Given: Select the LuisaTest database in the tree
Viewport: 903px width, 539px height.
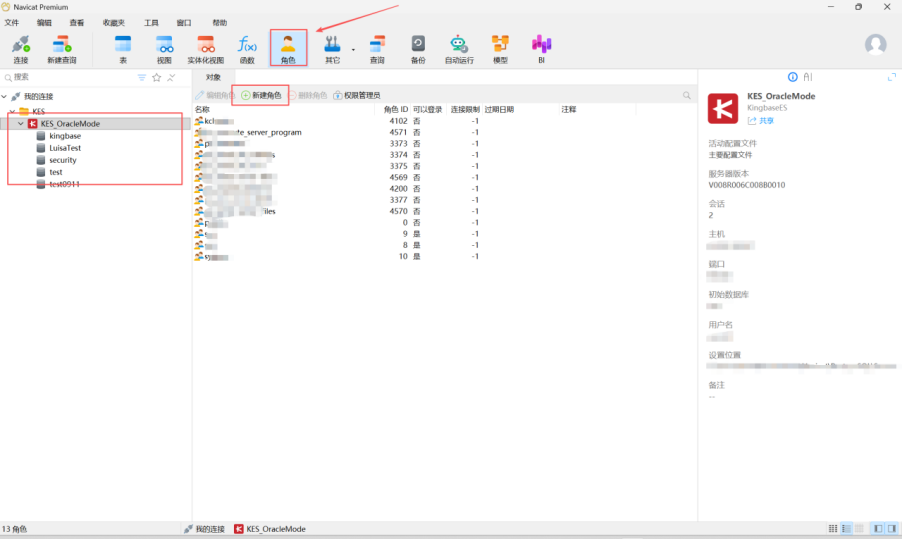Looking at the screenshot, I should [x=65, y=148].
